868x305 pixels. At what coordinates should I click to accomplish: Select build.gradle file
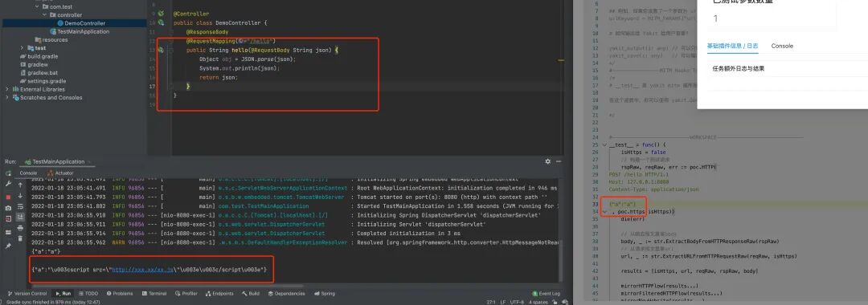point(39,56)
